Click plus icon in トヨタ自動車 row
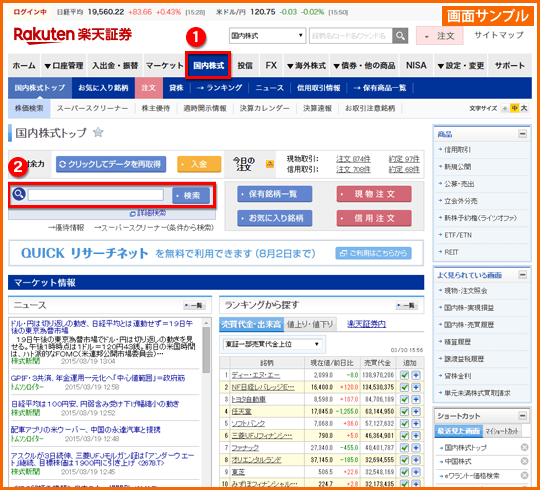Viewport: 540px width, 490px height. (x=416, y=399)
